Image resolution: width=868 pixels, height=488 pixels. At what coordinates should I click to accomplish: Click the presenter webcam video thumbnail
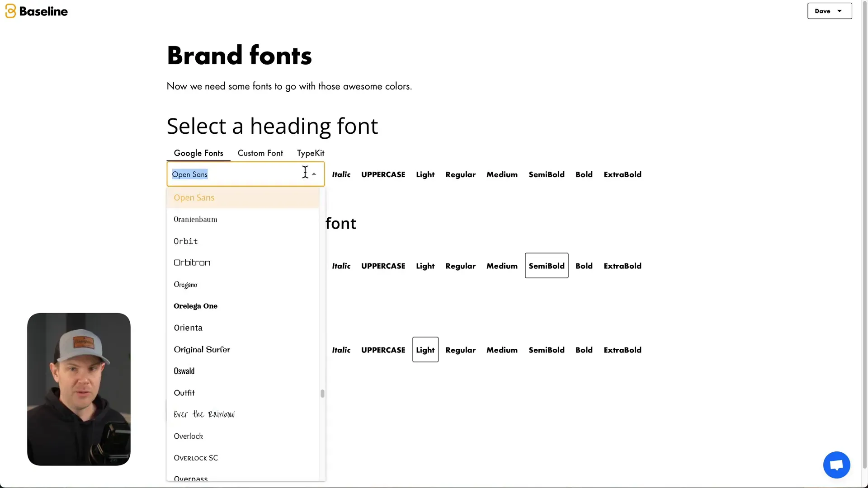click(79, 389)
